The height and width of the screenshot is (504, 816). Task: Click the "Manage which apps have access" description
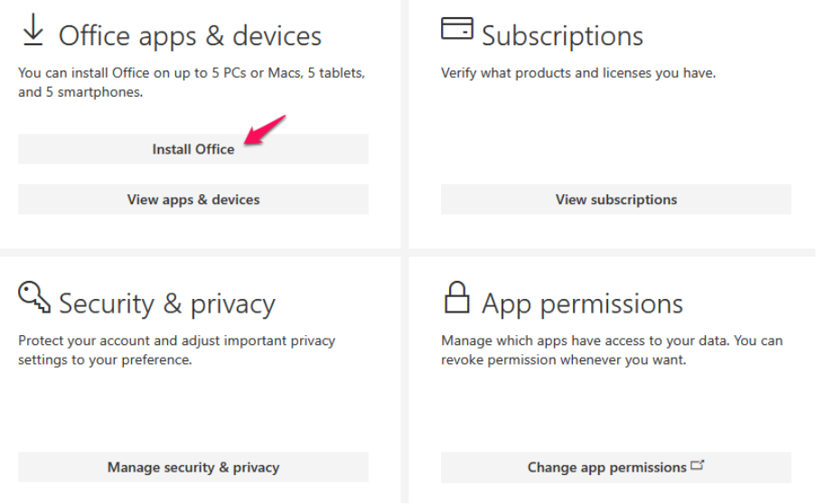pos(612,341)
